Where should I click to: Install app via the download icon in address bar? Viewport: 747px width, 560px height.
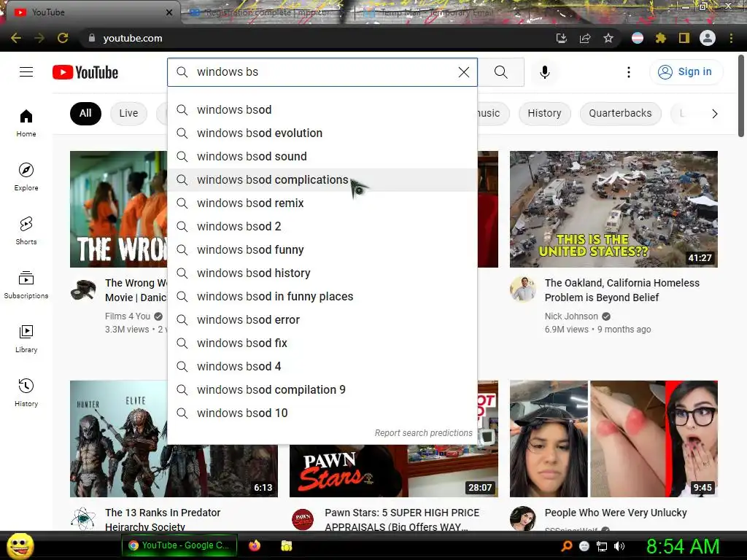coord(562,38)
